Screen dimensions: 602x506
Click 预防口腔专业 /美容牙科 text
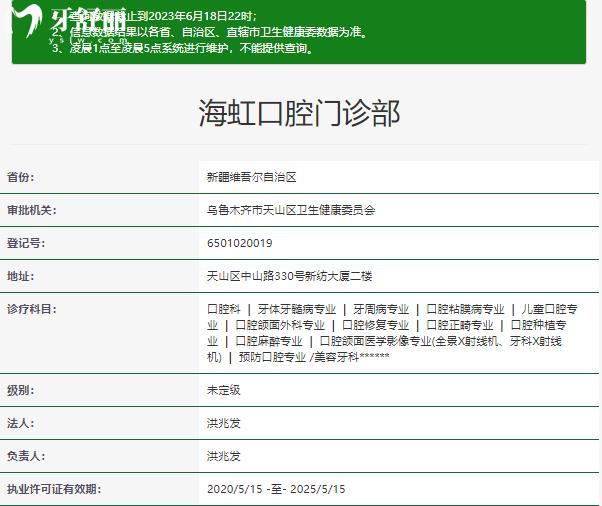[x=299, y=357]
